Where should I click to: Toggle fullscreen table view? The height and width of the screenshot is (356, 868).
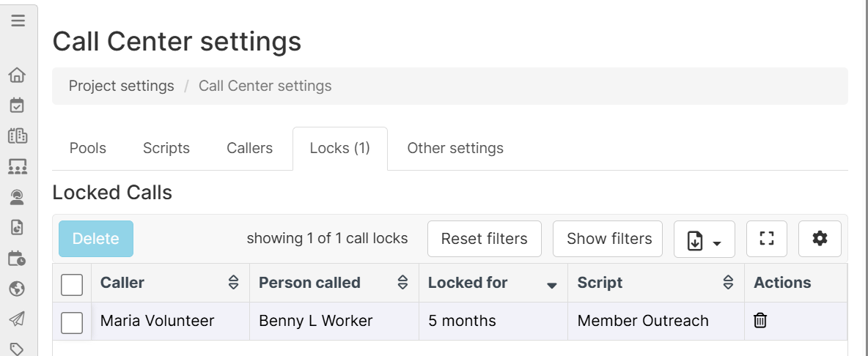point(767,239)
